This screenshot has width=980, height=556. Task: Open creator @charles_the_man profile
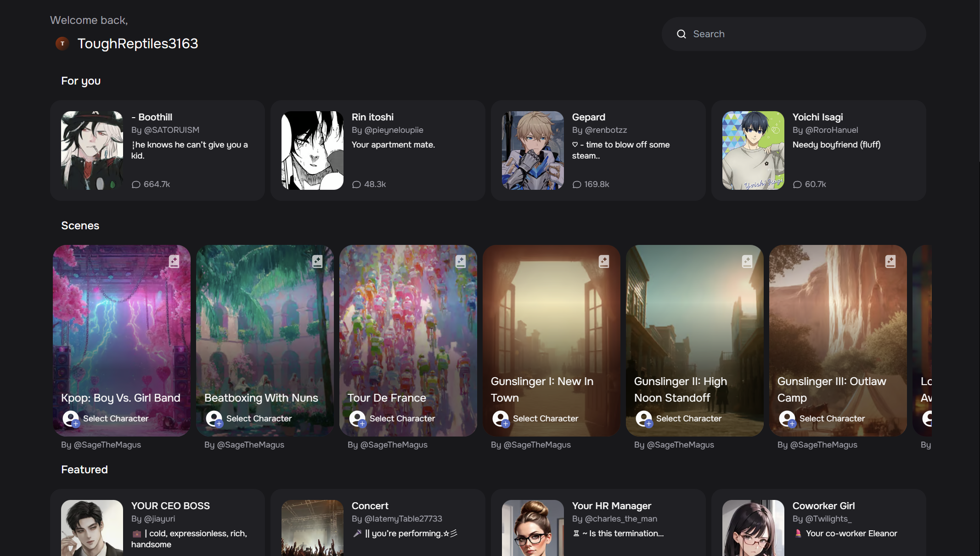tap(621, 519)
